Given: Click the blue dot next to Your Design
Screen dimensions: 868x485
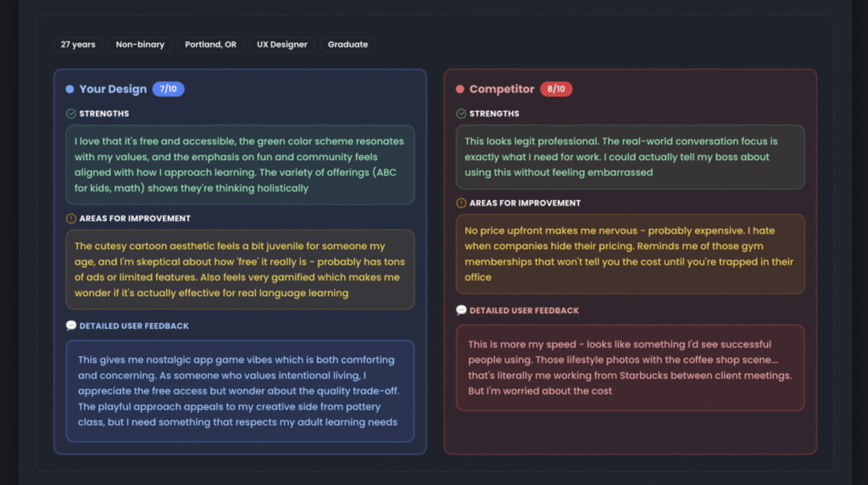Looking at the screenshot, I should [x=70, y=89].
